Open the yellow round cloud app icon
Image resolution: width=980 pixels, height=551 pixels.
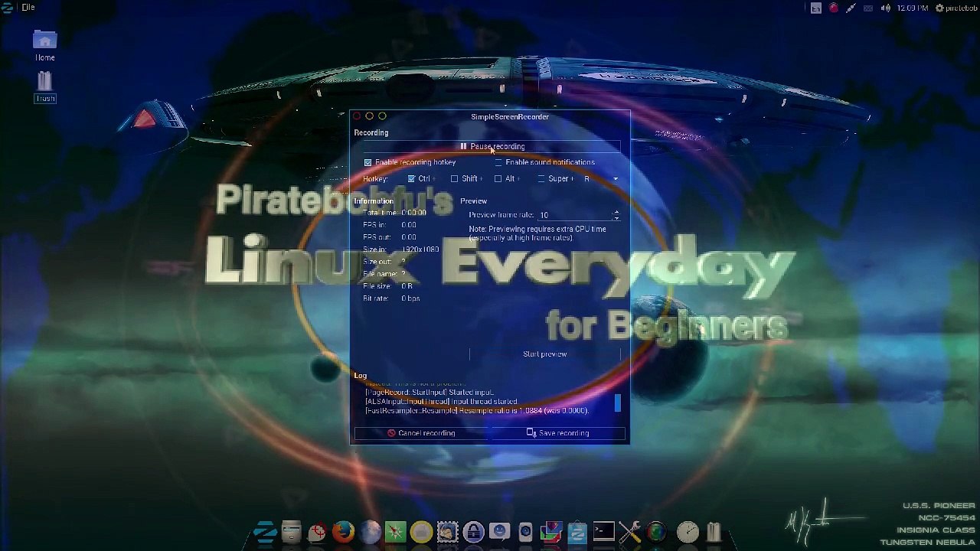(x=421, y=531)
